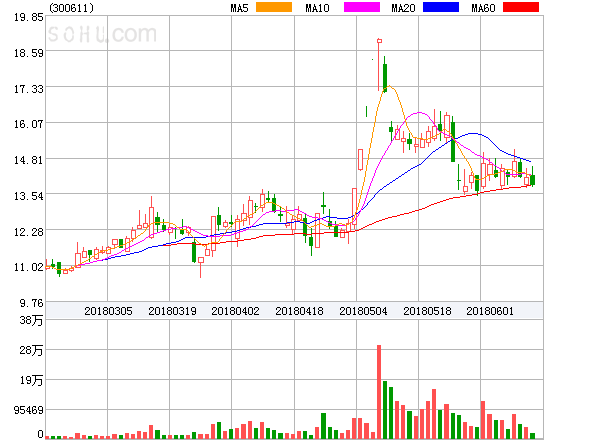Viewport: 600px width, 440px height.
Task: Click the magenta MA10 legend swatch
Action: 362,7
